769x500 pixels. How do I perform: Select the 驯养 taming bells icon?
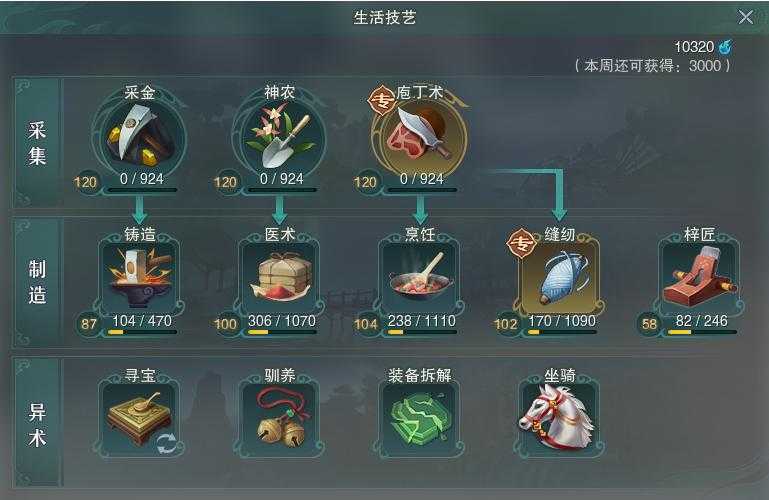coord(280,419)
